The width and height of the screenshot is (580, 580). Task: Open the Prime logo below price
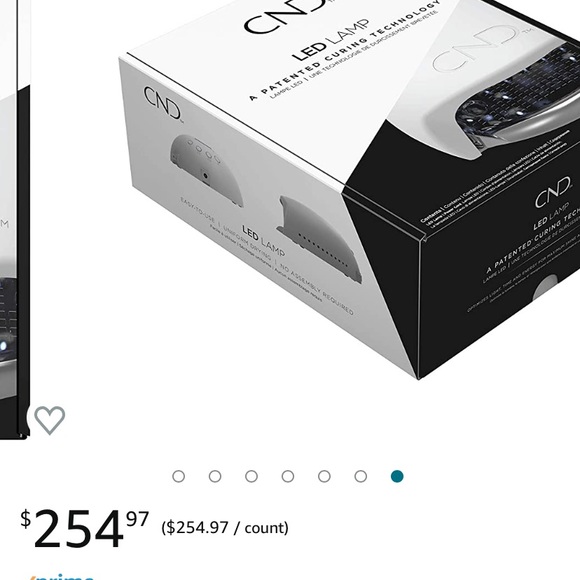pyautogui.click(x=61, y=576)
